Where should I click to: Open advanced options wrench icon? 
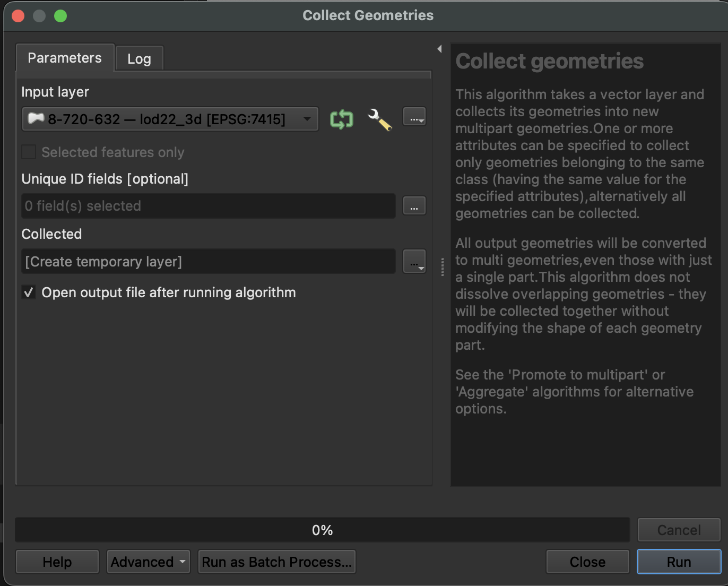380,119
